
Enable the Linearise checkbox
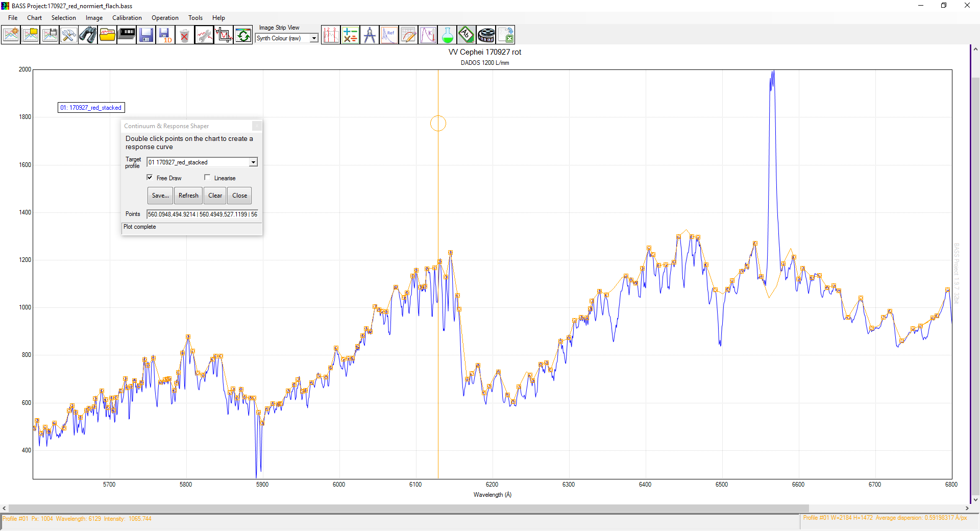coord(207,178)
